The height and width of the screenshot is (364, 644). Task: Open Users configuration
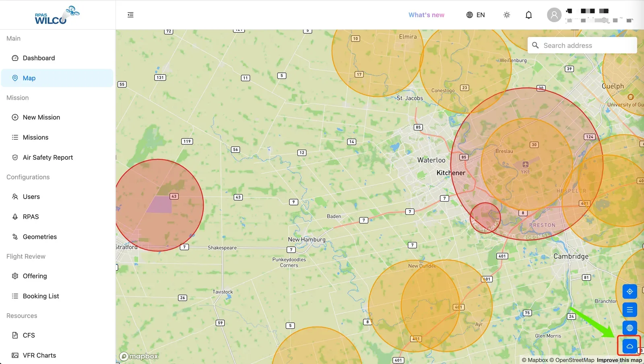[x=57, y=197]
